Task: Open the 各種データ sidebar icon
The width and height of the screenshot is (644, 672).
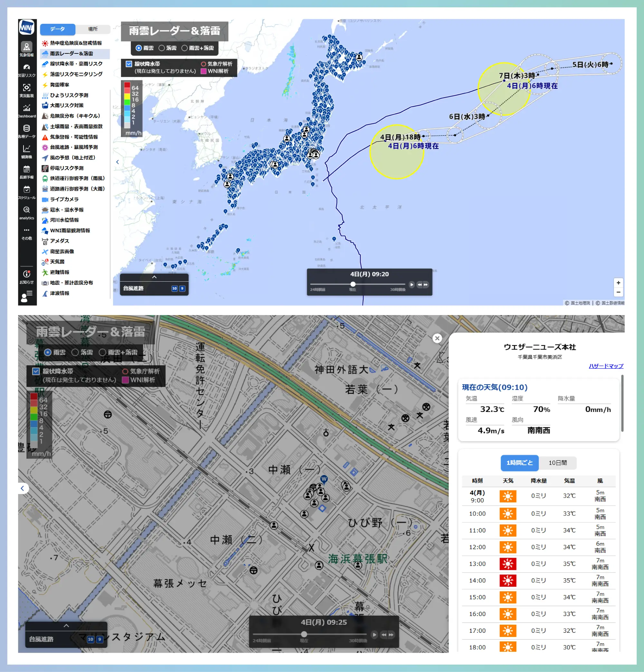Action: (x=26, y=131)
